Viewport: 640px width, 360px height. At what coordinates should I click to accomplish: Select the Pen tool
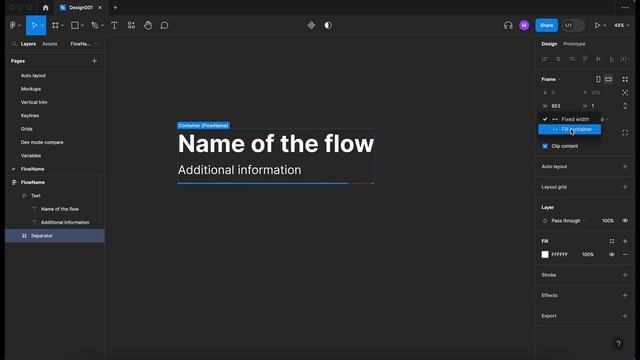pyautogui.click(x=95, y=25)
